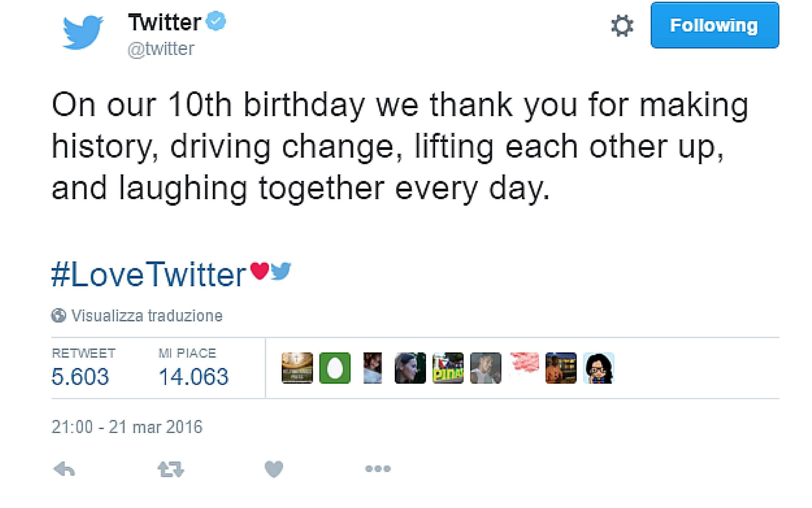Click the Twitter account display name

pos(164,22)
